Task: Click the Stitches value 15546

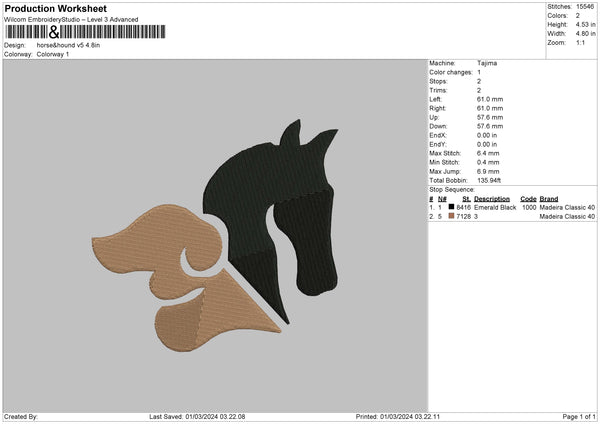Action: tap(585, 7)
